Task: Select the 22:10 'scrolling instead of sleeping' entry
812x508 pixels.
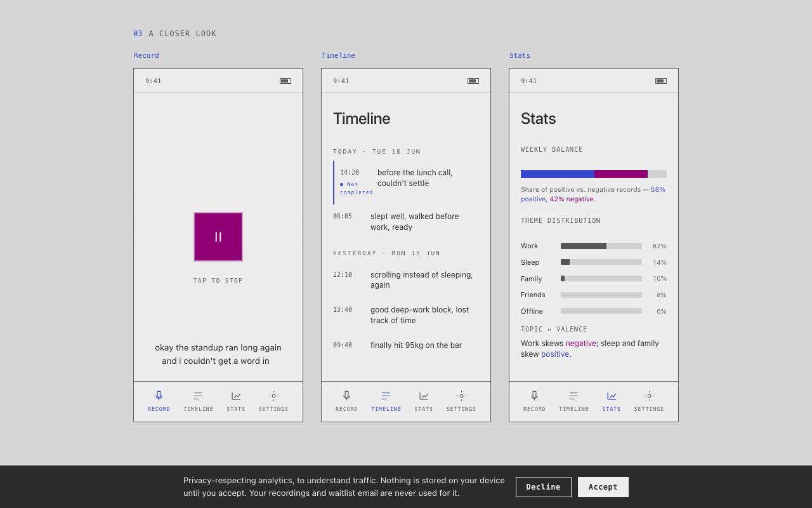Action: pyautogui.click(x=406, y=280)
